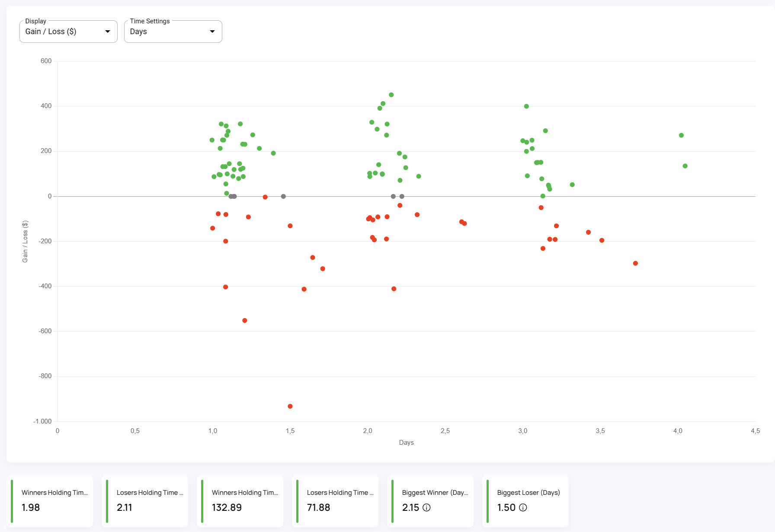Viewport: 775px width, 532px height.
Task: Click the red point near -300 at day 3.7
Action: [x=635, y=263]
